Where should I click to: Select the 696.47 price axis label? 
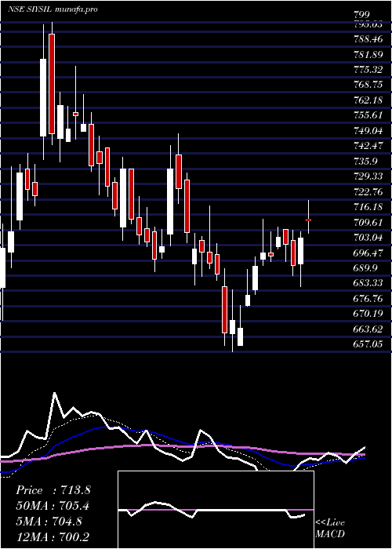(368, 253)
